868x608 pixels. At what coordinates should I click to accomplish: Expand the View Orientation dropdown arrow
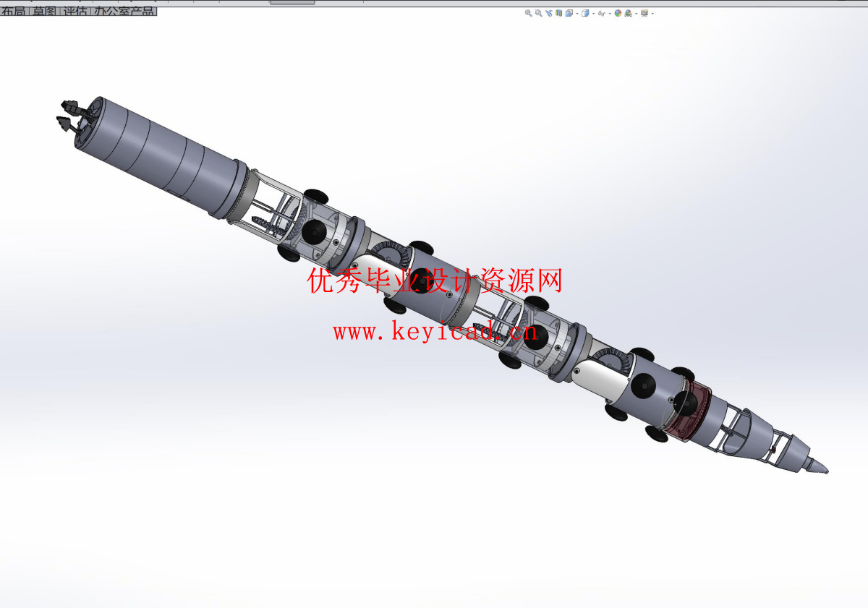(577, 14)
